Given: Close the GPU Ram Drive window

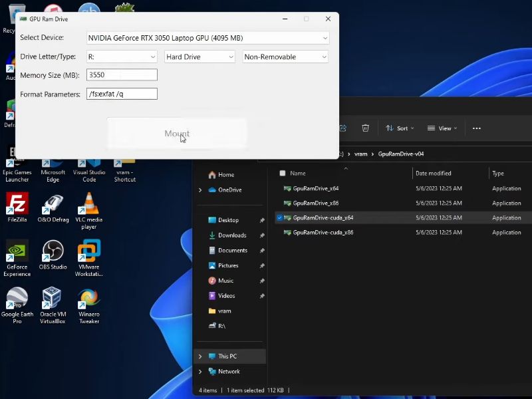Looking at the screenshot, I should (328, 19).
